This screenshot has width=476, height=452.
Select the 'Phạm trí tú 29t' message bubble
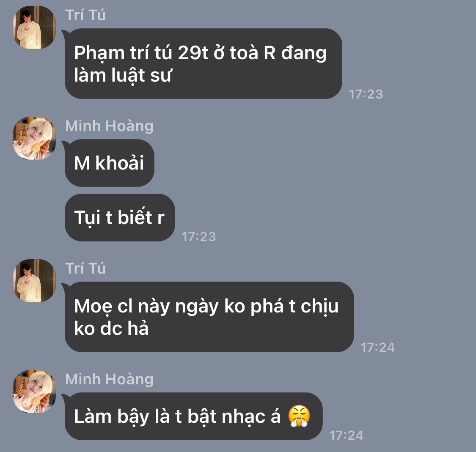pos(204,63)
